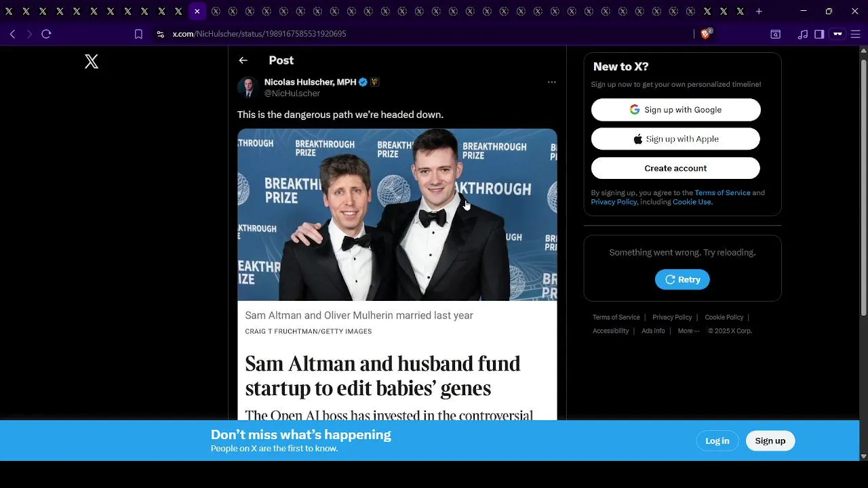Click the sunglasses private mode icon

pyautogui.click(x=837, y=34)
